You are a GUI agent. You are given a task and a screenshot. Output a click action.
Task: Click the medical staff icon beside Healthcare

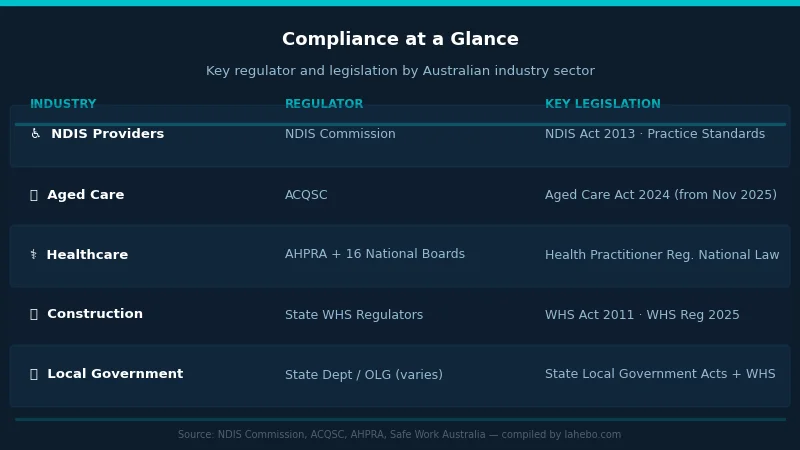[x=34, y=255]
